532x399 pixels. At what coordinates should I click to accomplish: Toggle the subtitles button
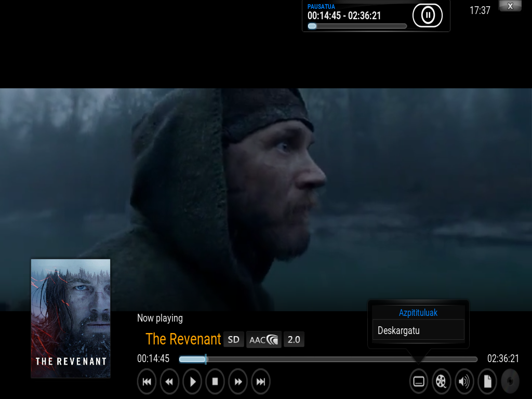(419, 382)
